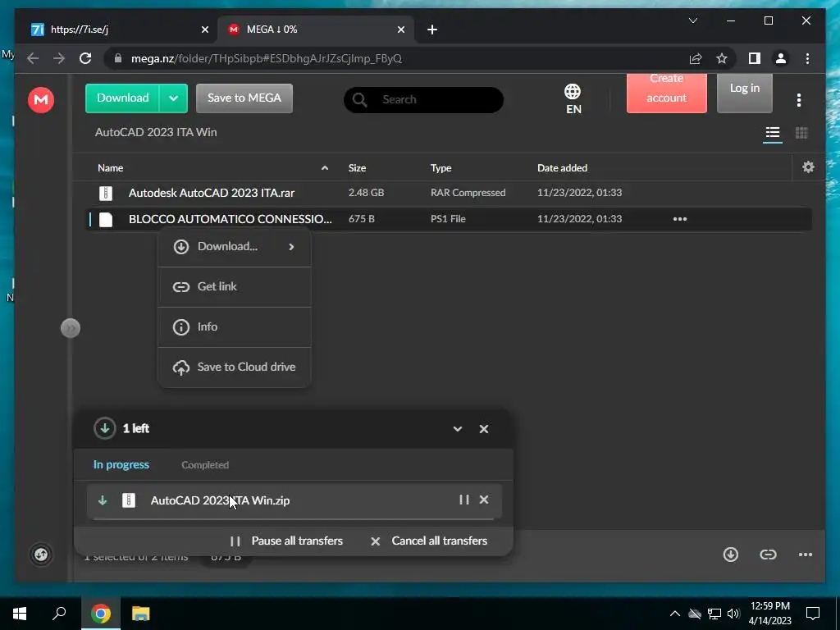Close the https://7i.se/j browser tab
The width and height of the screenshot is (840, 630).
[x=204, y=30]
